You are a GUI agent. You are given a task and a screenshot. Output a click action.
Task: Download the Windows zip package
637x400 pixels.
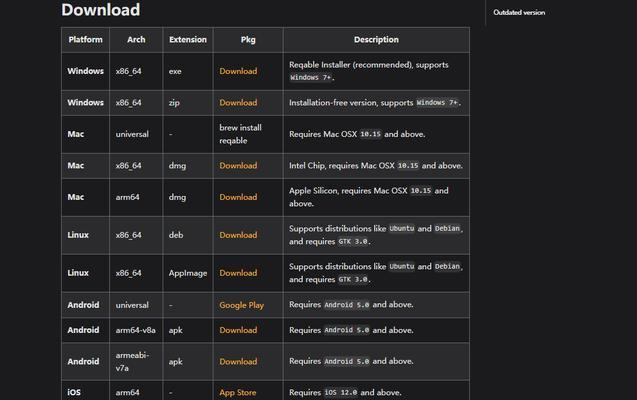click(238, 103)
